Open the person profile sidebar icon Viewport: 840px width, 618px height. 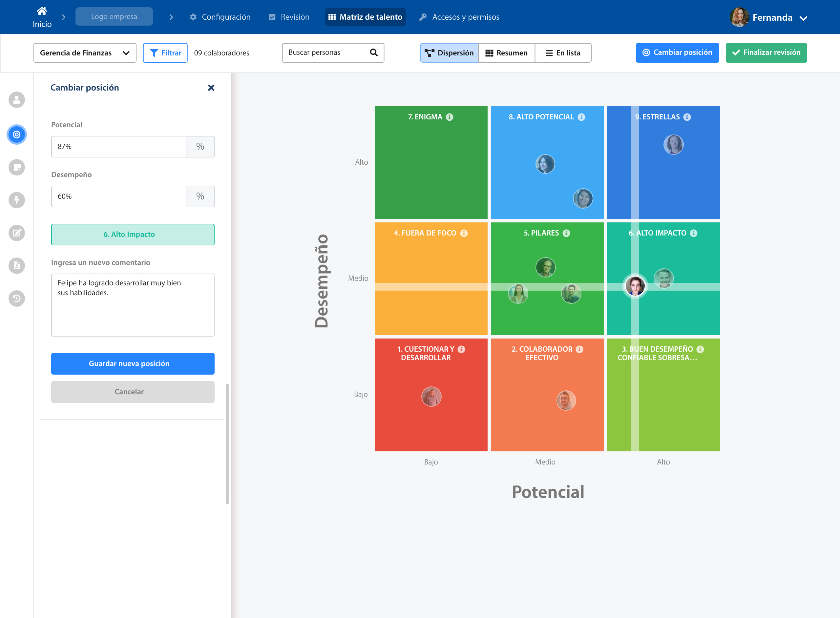tap(17, 100)
